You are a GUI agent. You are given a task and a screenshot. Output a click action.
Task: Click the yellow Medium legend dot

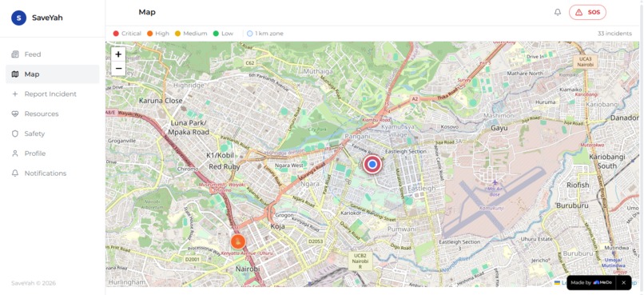(178, 34)
